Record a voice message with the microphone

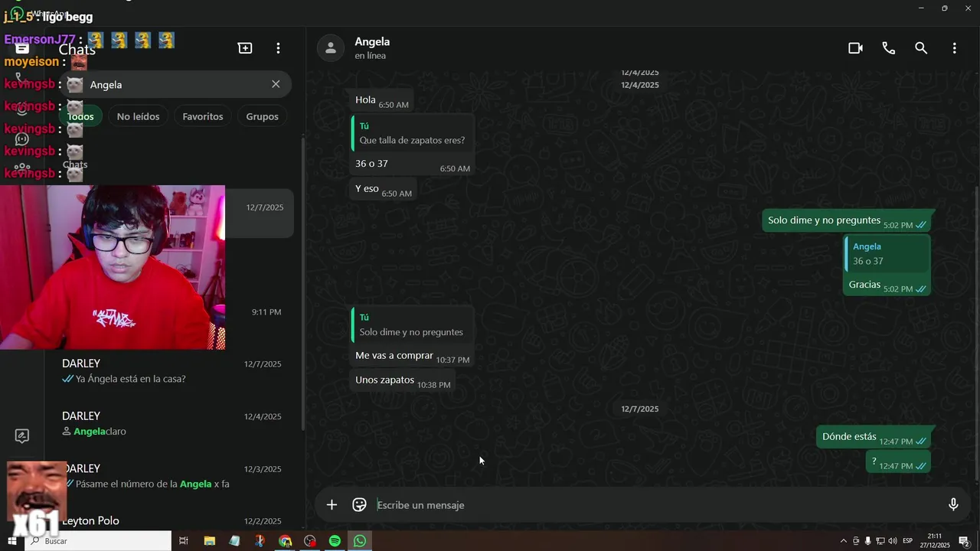pos(953,504)
